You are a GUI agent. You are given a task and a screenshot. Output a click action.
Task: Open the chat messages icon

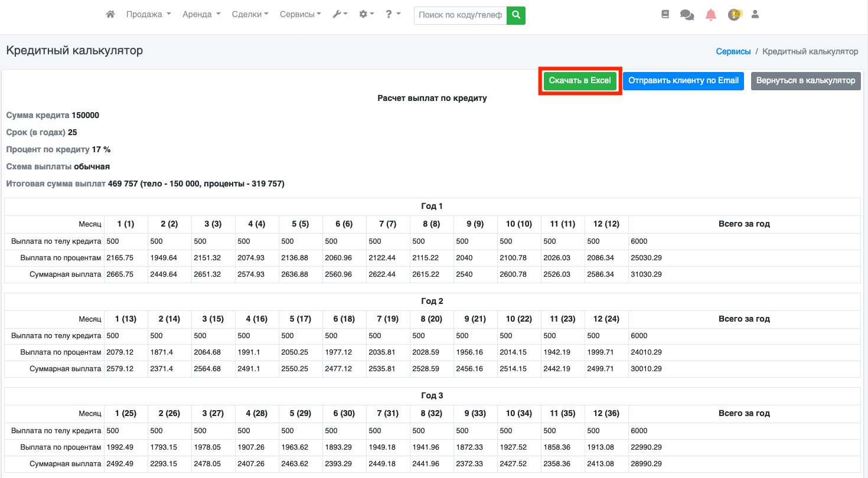(687, 15)
